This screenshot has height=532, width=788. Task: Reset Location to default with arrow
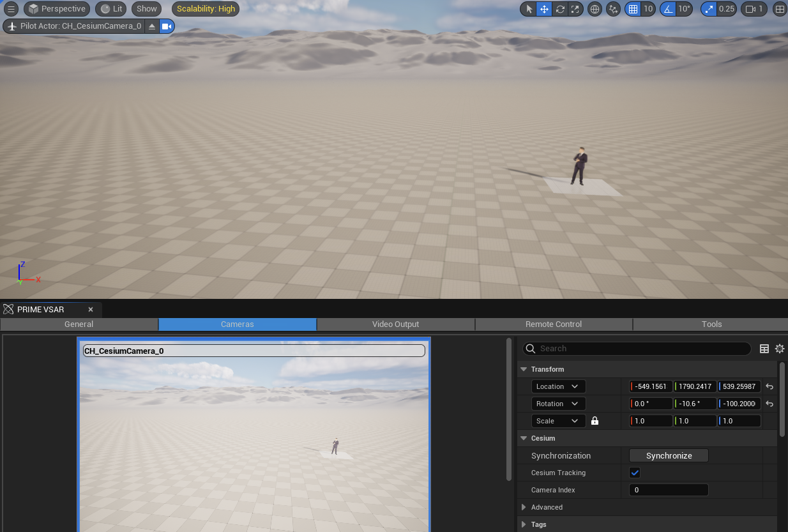point(769,386)
